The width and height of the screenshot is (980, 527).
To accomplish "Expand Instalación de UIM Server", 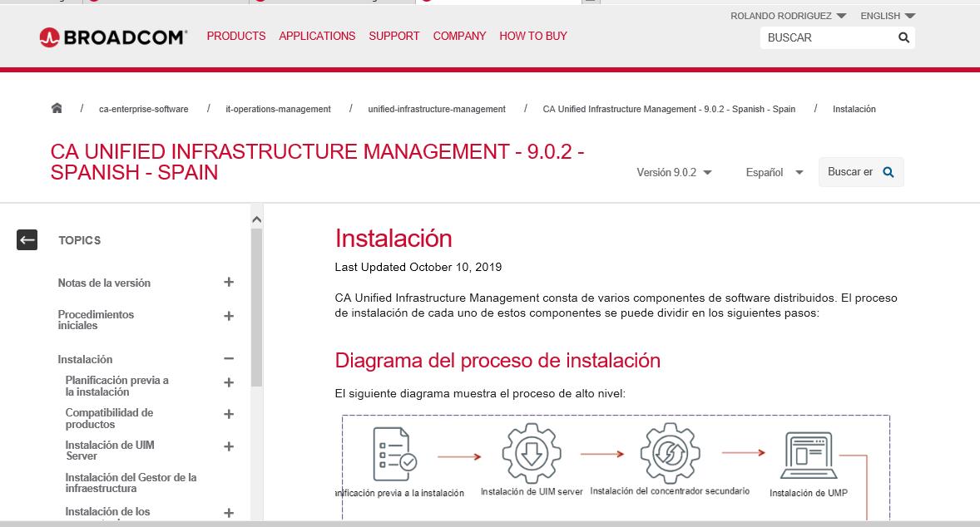I will pos(229,446).
